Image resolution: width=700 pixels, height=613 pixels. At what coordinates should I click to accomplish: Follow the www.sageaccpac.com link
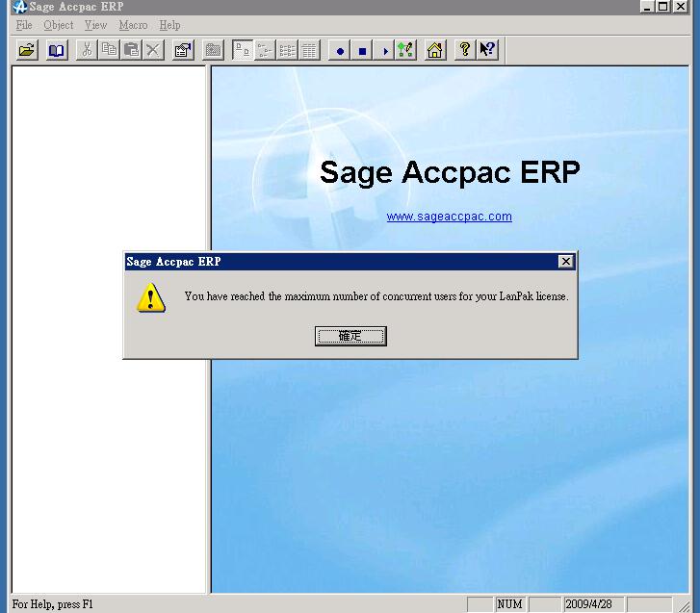[x=449, y=217]
